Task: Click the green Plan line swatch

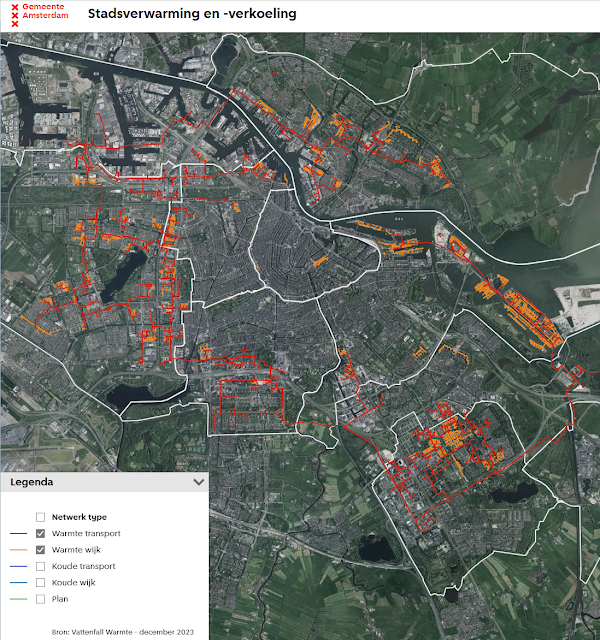Action: coord(18,599)
